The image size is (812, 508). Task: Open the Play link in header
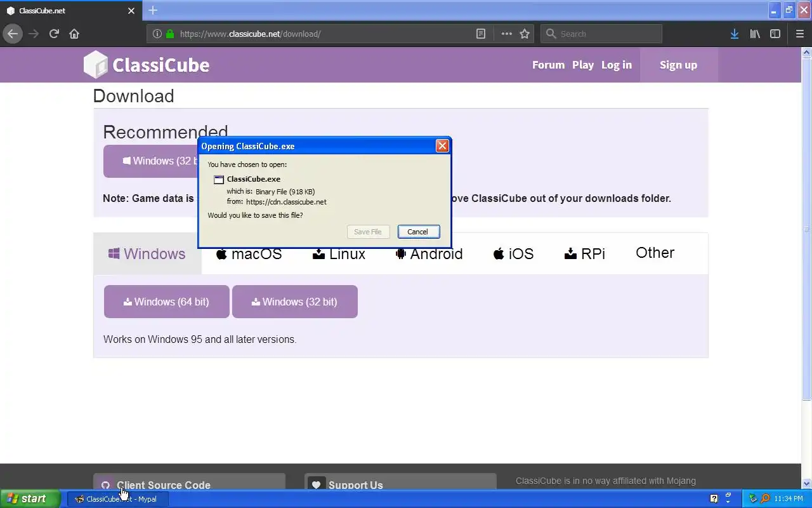[583, 65]
